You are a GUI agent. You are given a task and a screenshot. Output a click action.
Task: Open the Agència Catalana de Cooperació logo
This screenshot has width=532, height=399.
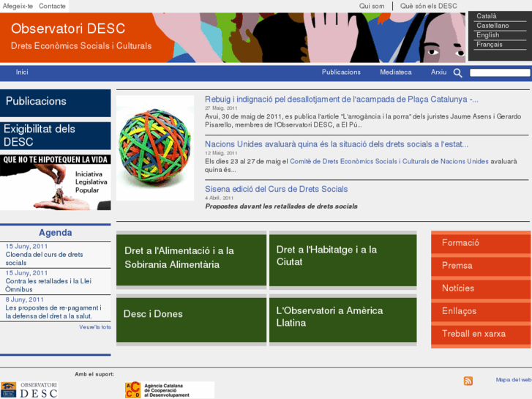170,389
